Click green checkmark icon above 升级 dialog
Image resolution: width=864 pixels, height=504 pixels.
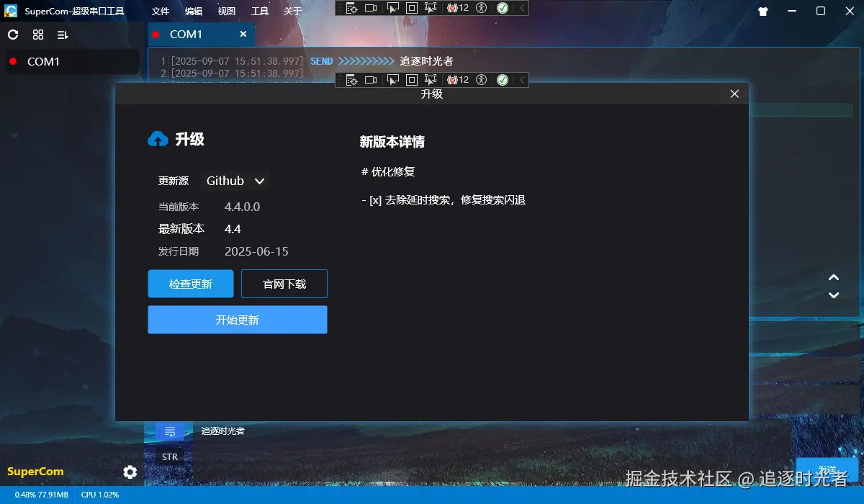[x=503, y=80]
